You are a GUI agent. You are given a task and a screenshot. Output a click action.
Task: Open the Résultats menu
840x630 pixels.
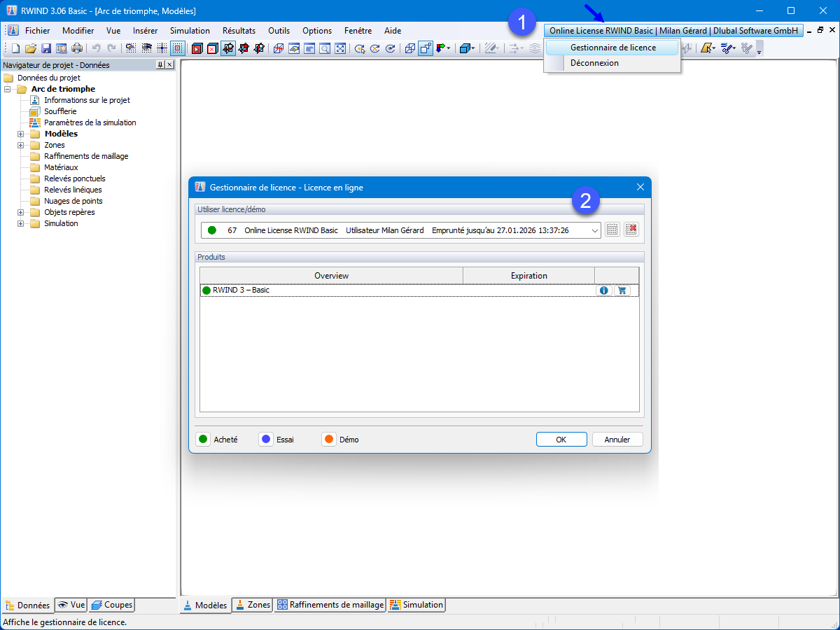click(239, 31)
